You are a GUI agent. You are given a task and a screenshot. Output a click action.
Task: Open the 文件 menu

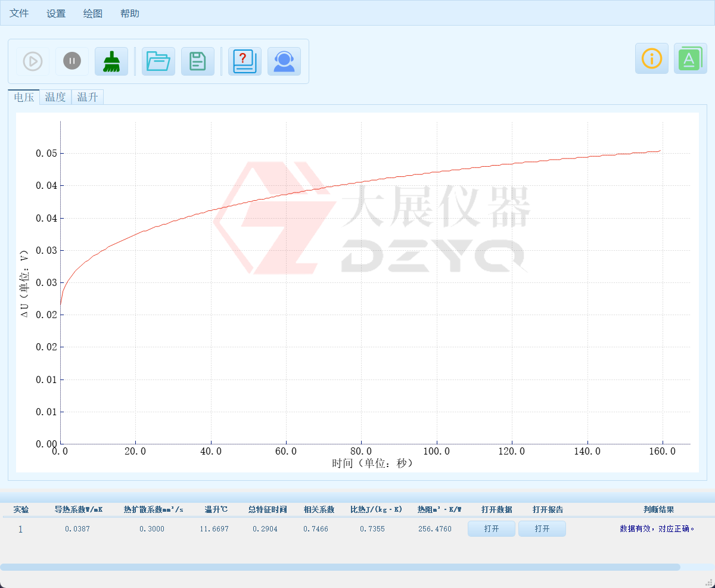coord(18,13)
